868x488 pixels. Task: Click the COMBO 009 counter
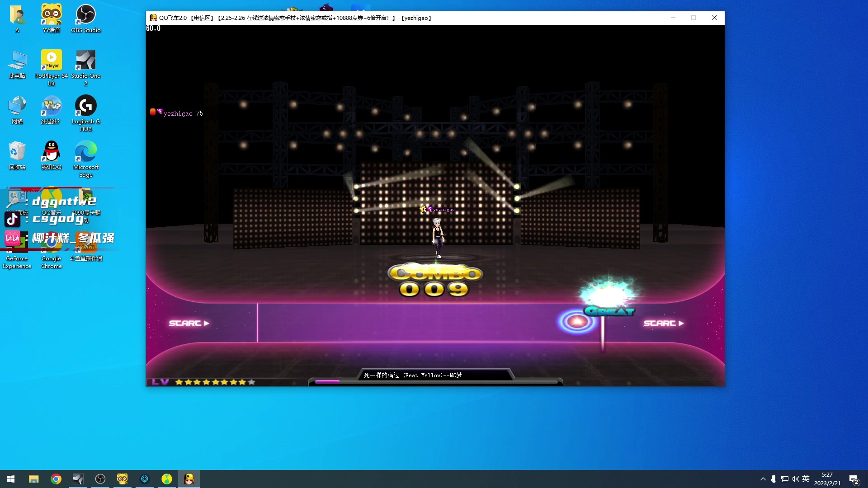435,280
